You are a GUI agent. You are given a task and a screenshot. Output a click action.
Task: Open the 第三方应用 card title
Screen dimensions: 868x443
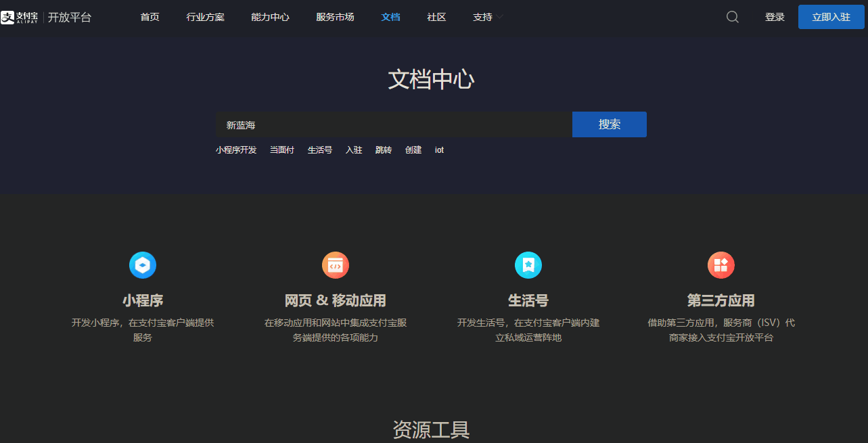721,300
